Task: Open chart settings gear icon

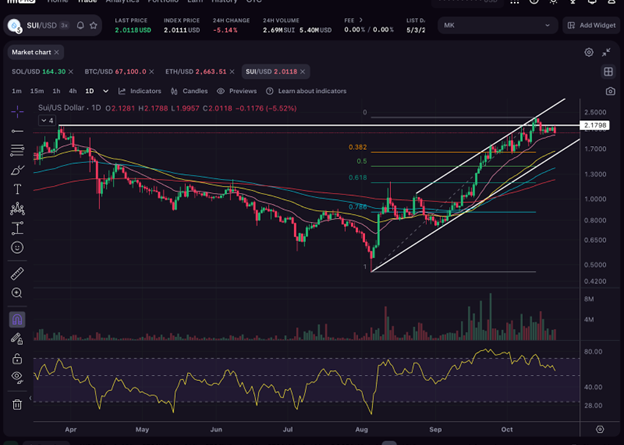Action: click(x=589, y=52)
